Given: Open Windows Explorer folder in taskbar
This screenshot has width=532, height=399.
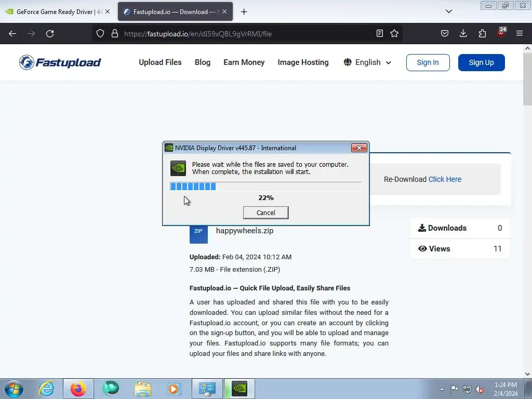Looking at the screenshot, I should [143, 389].
